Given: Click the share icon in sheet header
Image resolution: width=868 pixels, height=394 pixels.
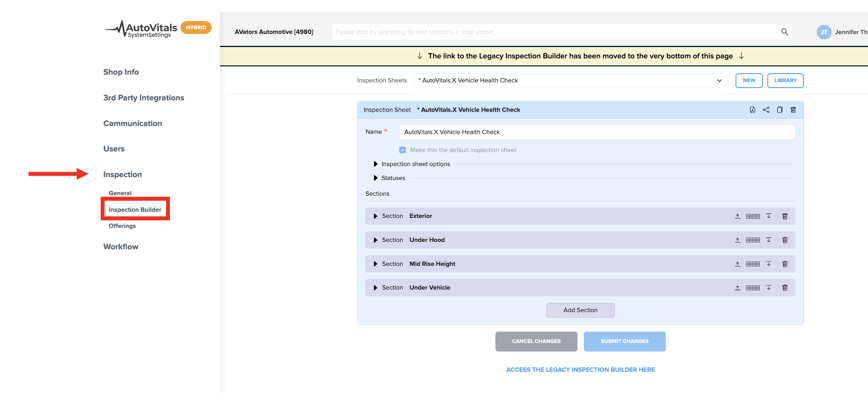Looking at the screenshot, I should tap(766, 110).
